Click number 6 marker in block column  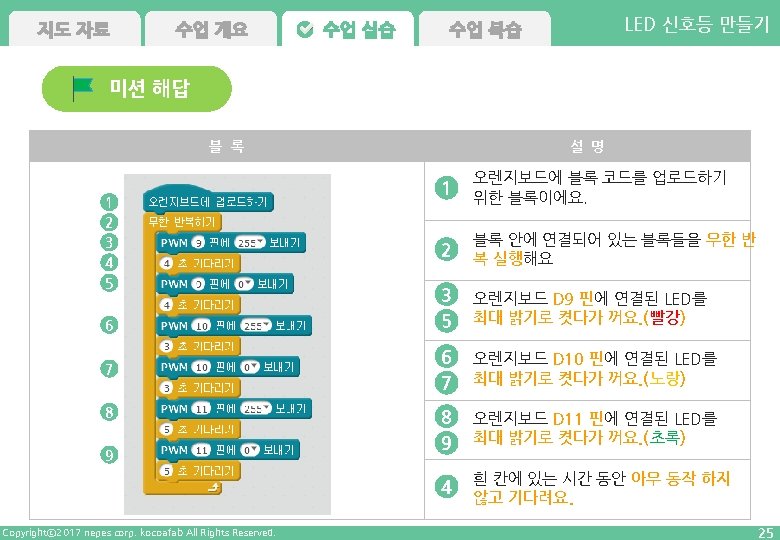[x=110, y=325]
